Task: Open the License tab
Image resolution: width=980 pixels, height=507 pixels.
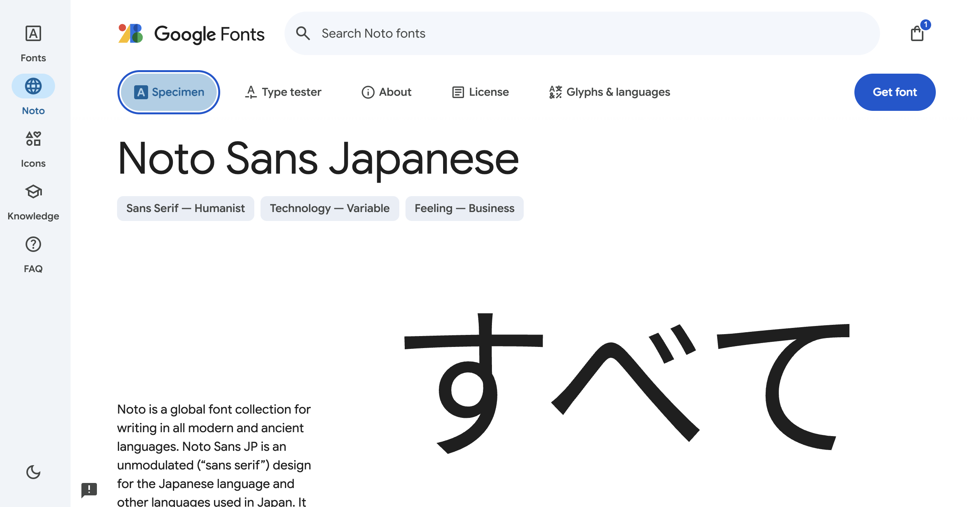Action: click(481, 92)
